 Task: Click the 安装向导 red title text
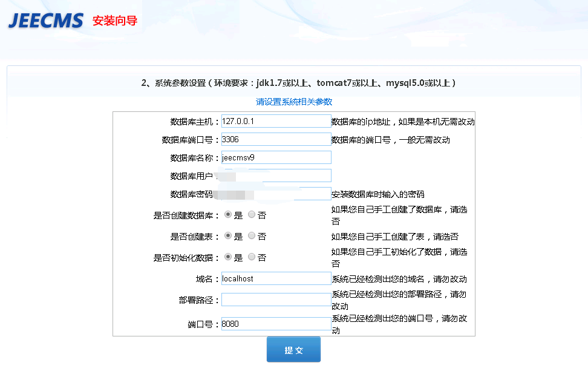click(x=115, y=21)
